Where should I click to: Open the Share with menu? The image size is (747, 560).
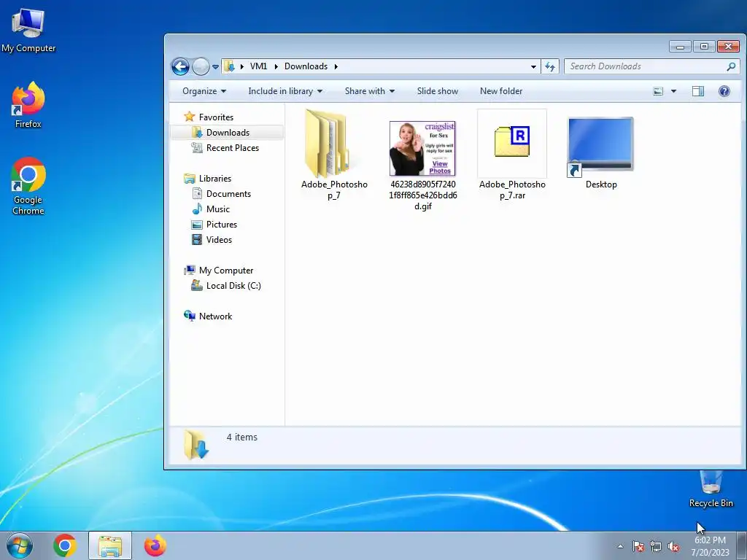370,91
